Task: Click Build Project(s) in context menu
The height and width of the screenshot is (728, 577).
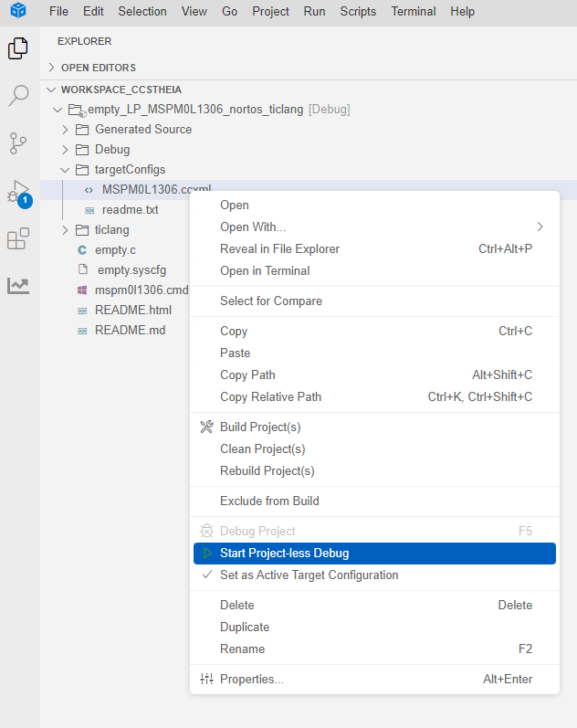Action: coord(260,427)
